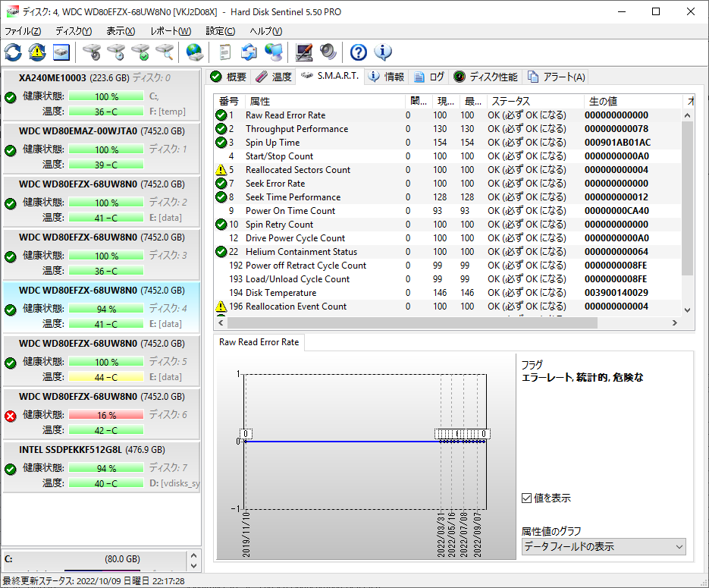The width and height of the screenshot is (709, 588).
Task: Sort the table by the ステータス column header
Action: 535,102
